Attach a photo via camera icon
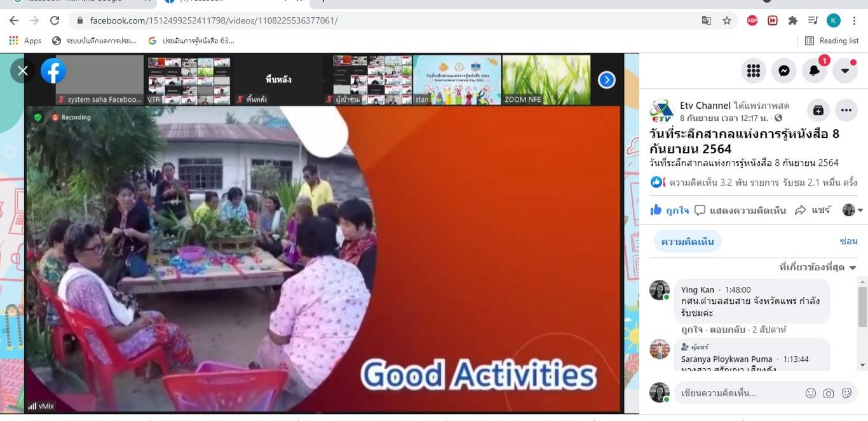This screenshot has width=868, height=421. [x=829, y=393]
